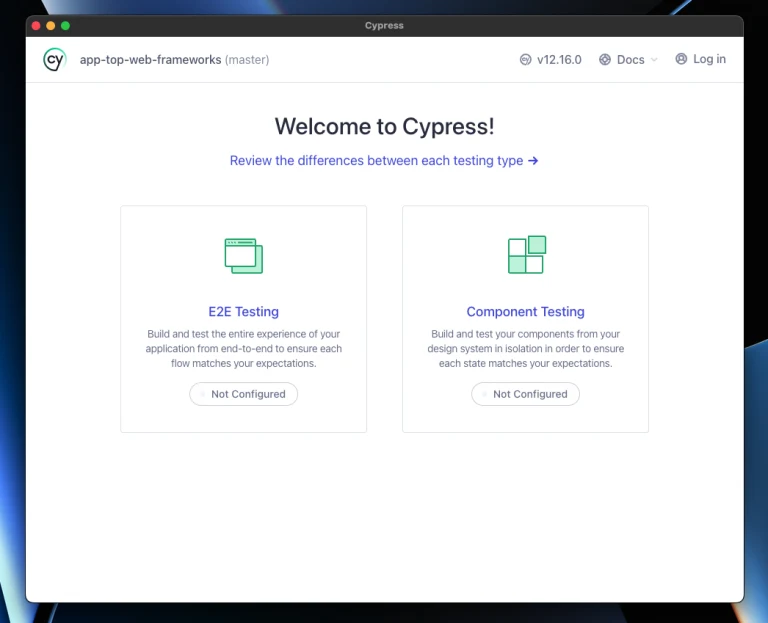Minimize the window with the yellow button
The width and height of the screenshot is (768, 623).
[x=50, y=25]
